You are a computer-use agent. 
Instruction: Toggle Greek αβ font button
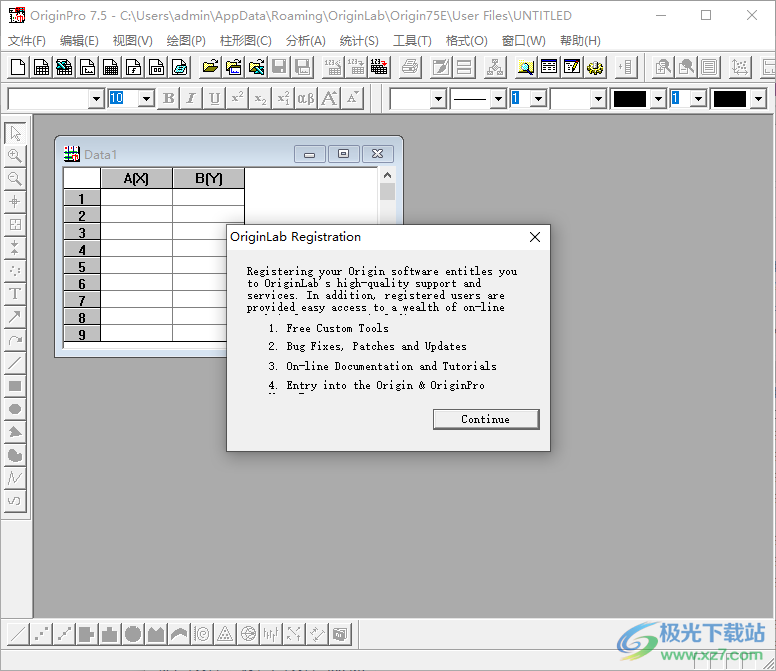305,98
